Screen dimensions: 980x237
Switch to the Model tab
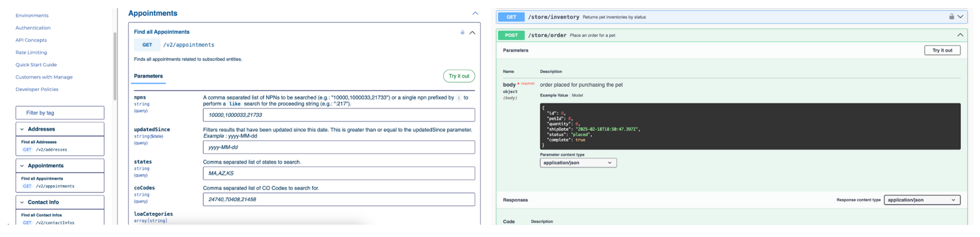click(577, 95)
